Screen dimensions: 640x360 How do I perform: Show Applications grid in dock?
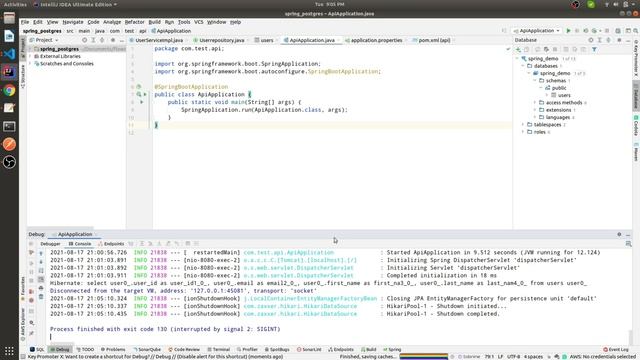coord(9,351)
